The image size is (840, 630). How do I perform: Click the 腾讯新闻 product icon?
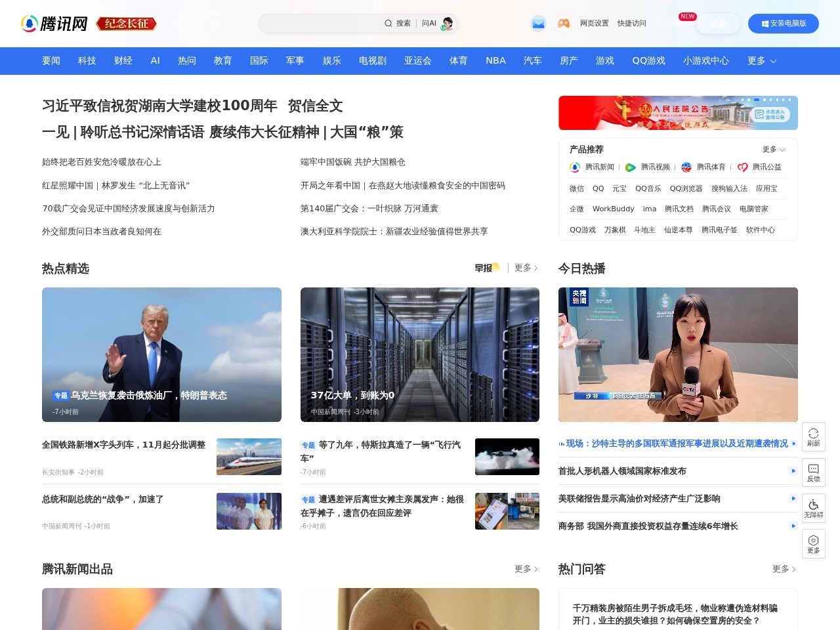[575, 167]
